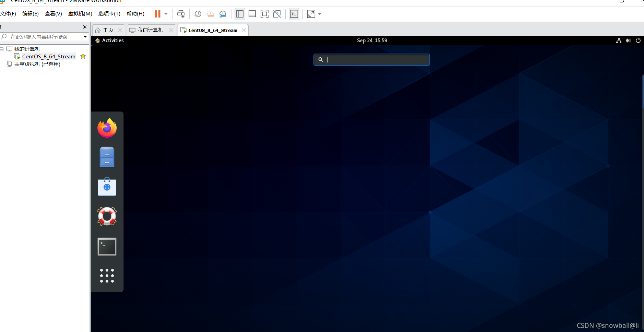Open the 虚拟机(M) menu
Image resolution: width=644 pixels, height=332 pixels.
click(80, 13)
